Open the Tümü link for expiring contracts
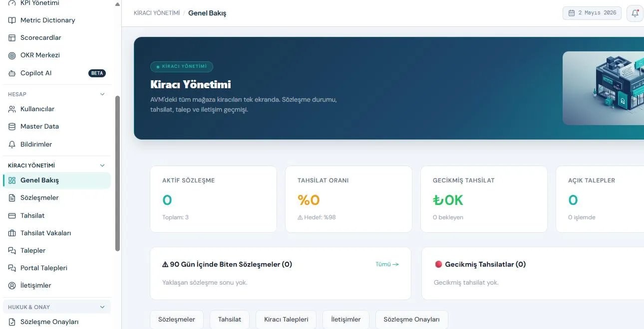 pos(387,264)
